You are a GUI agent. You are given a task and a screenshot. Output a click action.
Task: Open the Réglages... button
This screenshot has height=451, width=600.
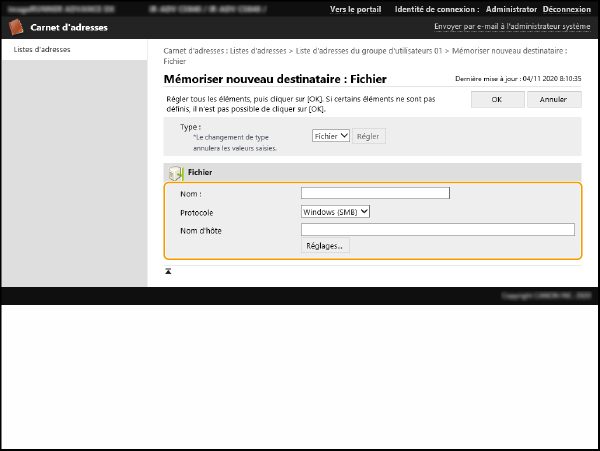pos(325,245)
